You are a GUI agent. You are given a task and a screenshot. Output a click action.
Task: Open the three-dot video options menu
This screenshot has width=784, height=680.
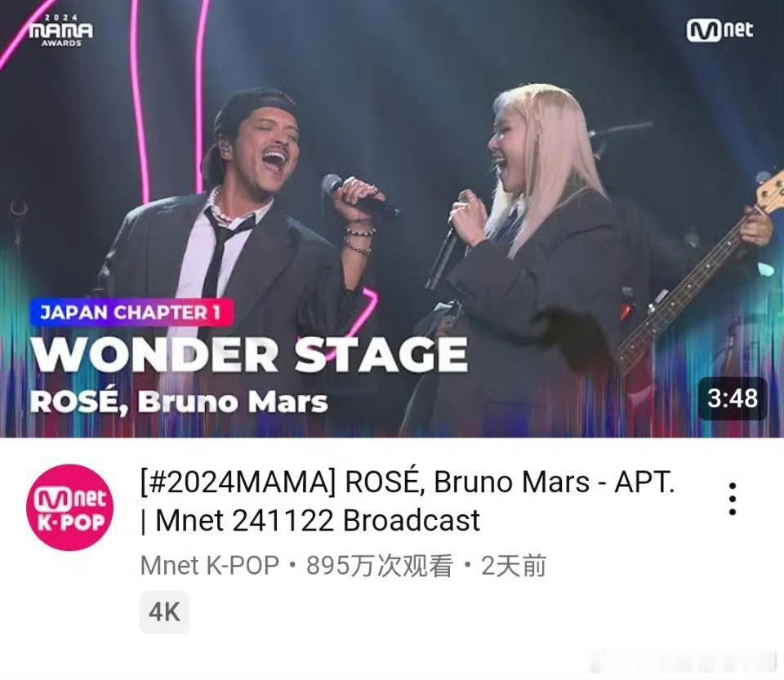(733, 499)
